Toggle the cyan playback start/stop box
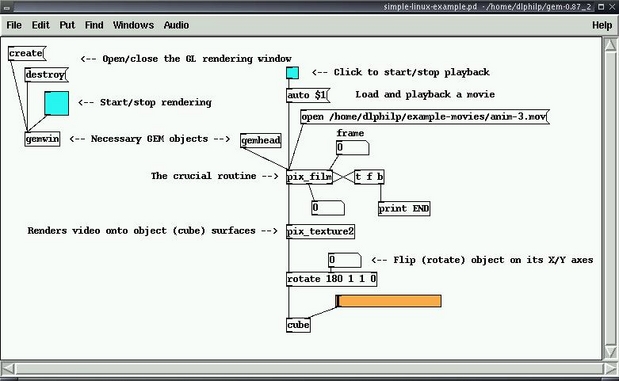This screenshot has height=381, width=619. 293,73
